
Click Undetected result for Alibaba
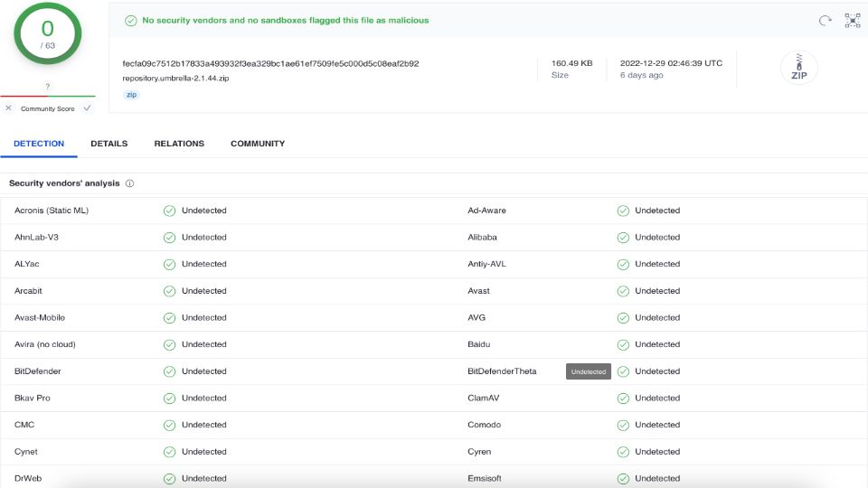point(657,238)
